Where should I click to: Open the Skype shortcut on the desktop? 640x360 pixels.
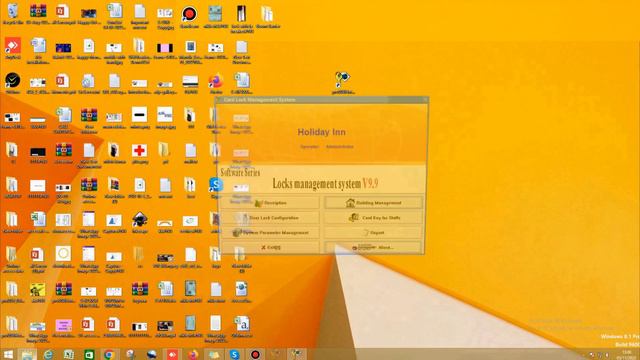click(216, 188)
